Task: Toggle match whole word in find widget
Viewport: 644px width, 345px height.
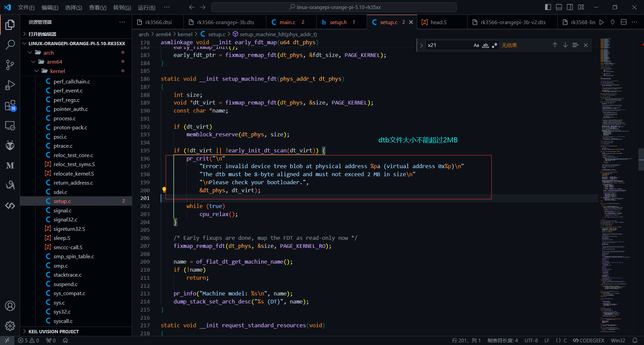Action: (x=485, y=45)
